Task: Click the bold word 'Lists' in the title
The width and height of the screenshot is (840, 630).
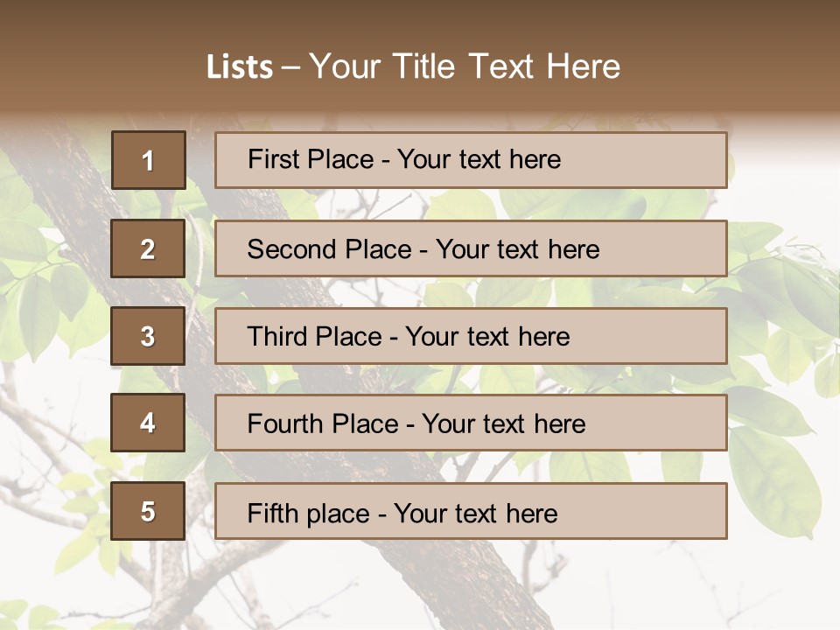Action: click(x=239, y=66)
